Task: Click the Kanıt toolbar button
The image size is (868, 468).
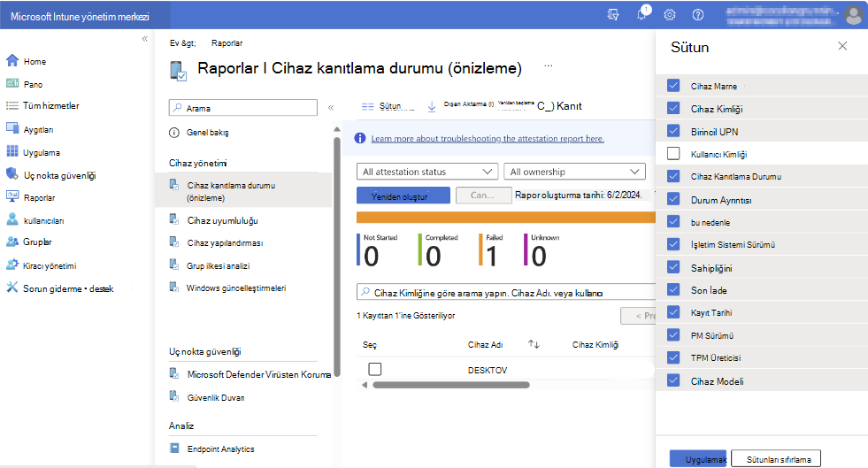Action: [560, 106]
